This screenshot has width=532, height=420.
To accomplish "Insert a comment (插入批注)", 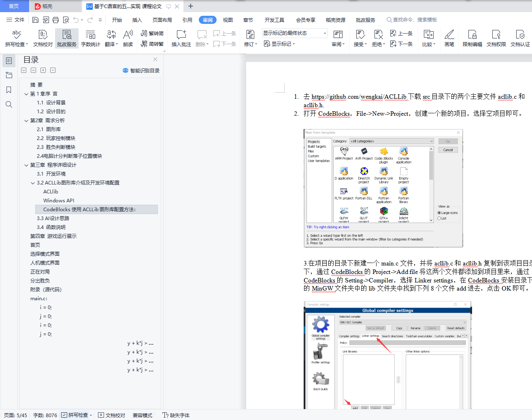I will click(x=181, y=38).
